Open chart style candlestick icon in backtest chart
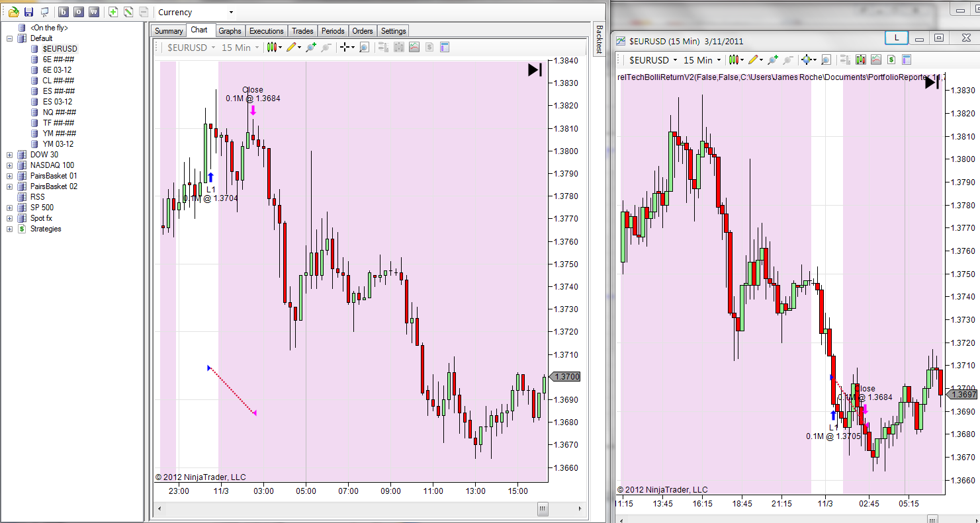The width and height of the screenshot is (980, 523). coord(273,48)
